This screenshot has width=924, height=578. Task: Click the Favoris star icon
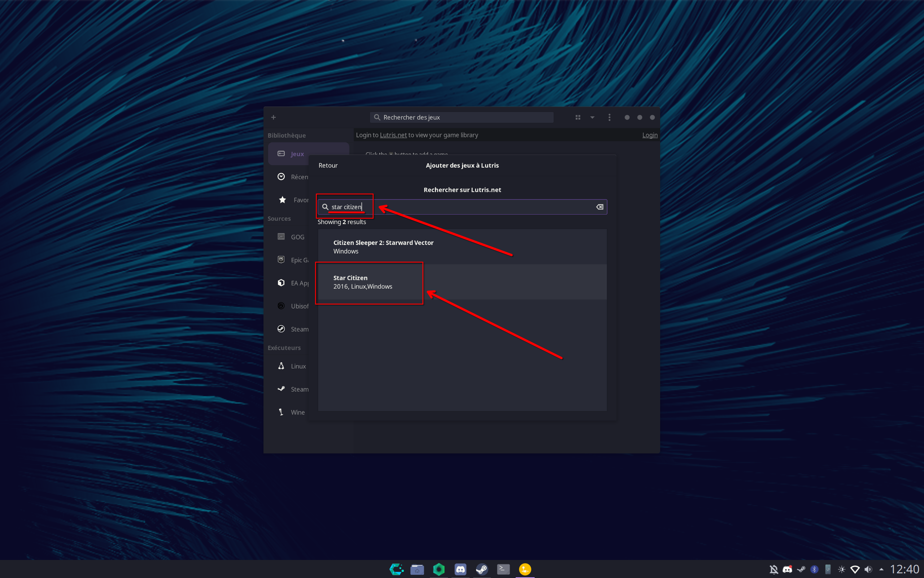point(283,199)
